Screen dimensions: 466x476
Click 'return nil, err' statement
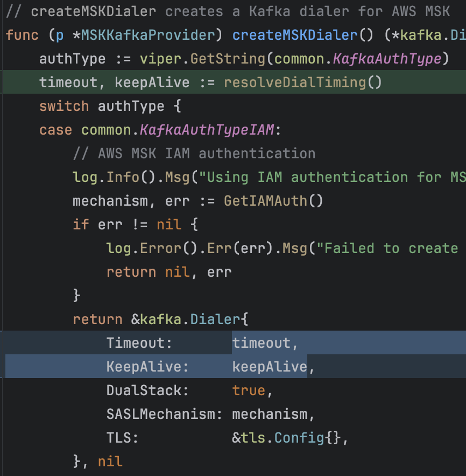click(169, 272)
